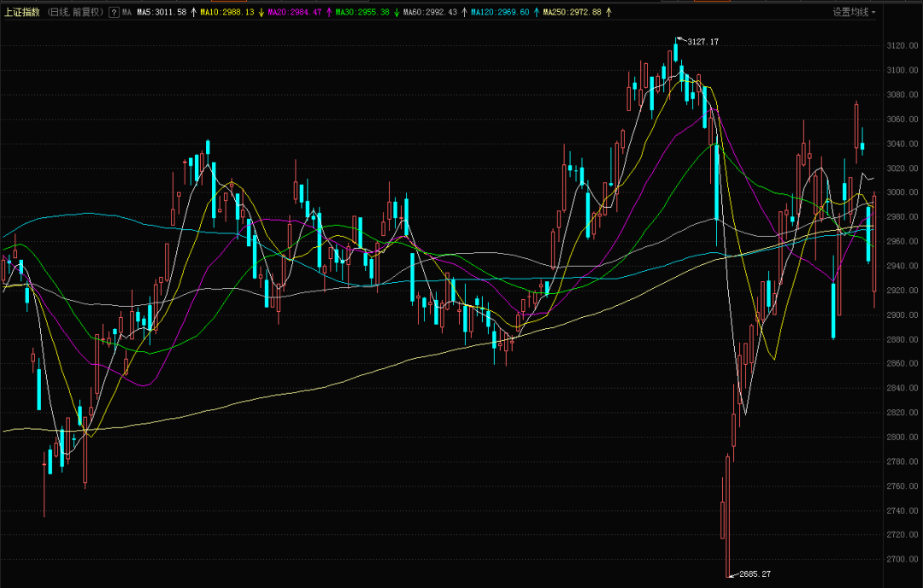Select the MA5:3011.58 indicator label

[x=162, y=12]
